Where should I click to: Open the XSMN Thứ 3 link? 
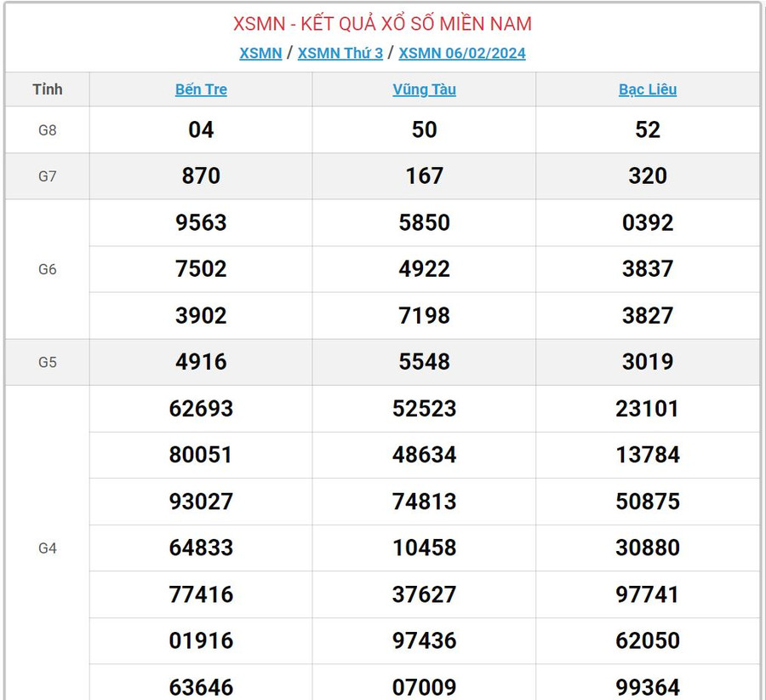[x=340, y=53]
